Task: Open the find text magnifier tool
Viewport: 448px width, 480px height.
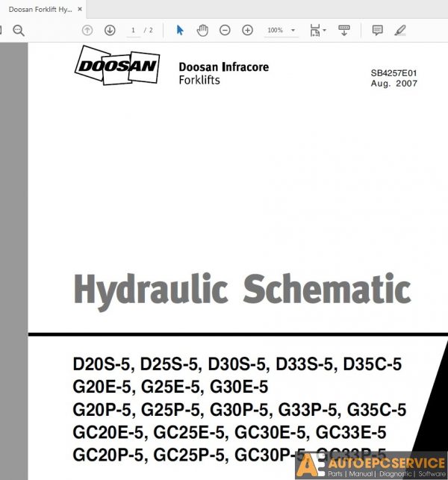Action: pyautogui.click(x=19, y=31)
